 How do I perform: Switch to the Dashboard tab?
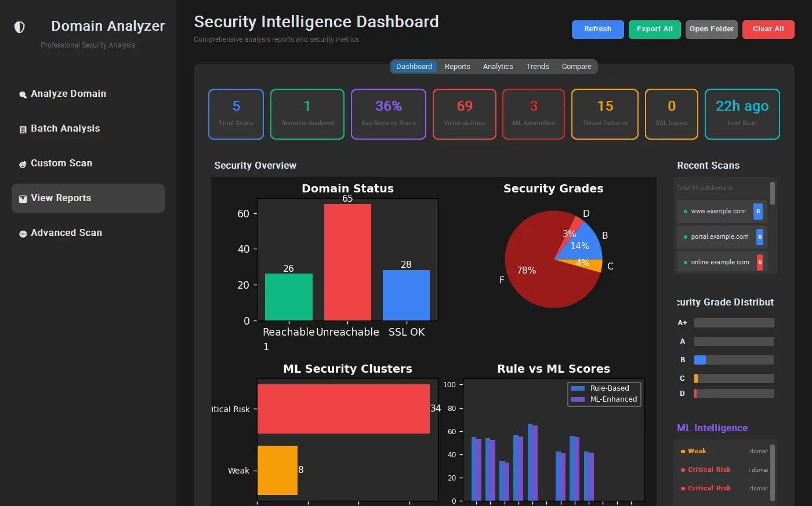414,67
